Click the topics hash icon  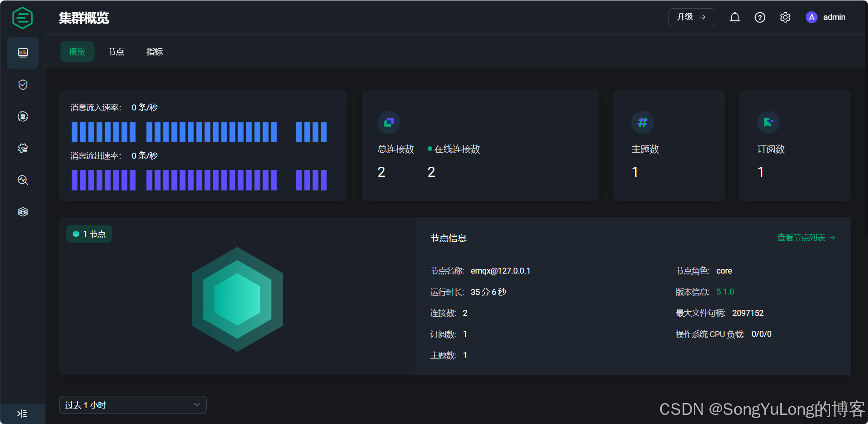643,122
